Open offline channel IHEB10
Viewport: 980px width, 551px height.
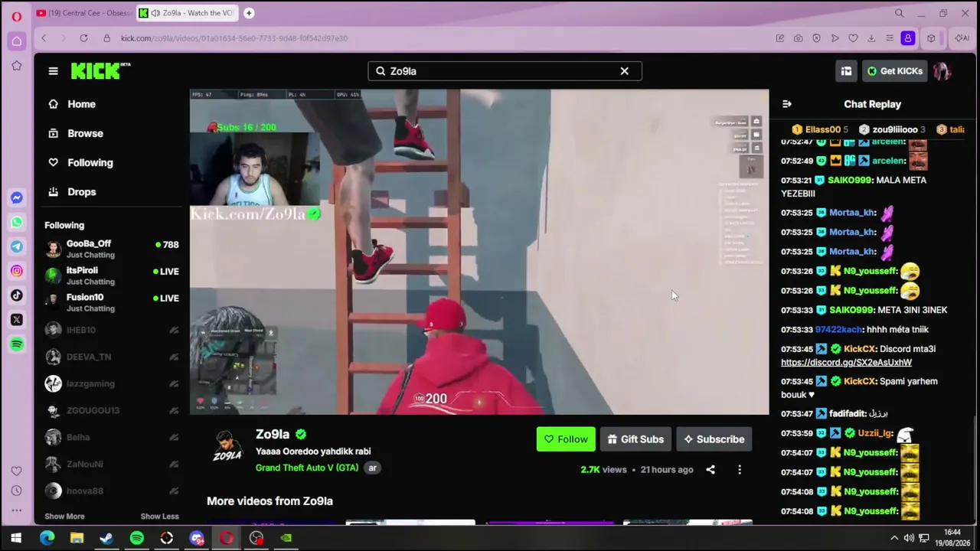tap(112, 330)
